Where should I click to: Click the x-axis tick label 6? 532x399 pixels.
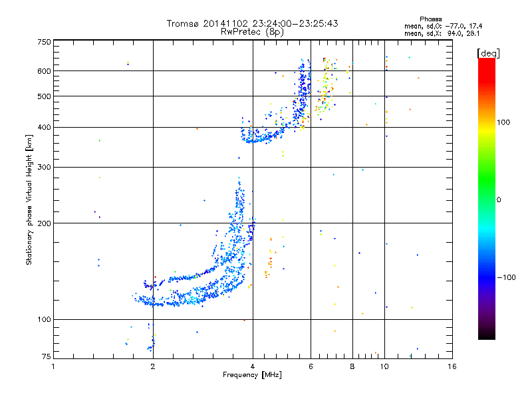click(x=311, y=366)
